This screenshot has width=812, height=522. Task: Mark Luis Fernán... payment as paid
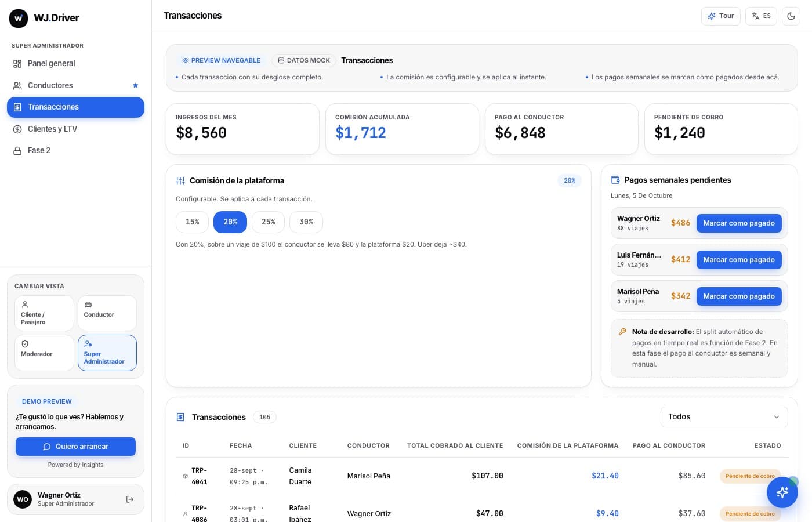739,260
